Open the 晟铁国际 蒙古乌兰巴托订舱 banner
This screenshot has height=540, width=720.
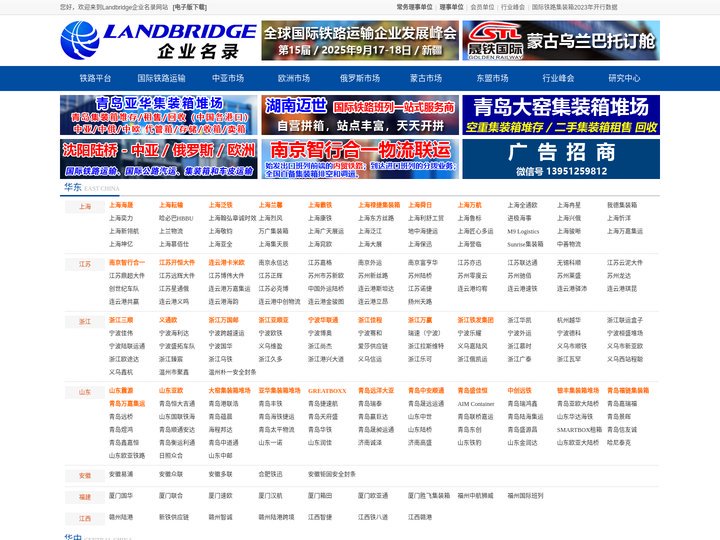click(561, 40)
